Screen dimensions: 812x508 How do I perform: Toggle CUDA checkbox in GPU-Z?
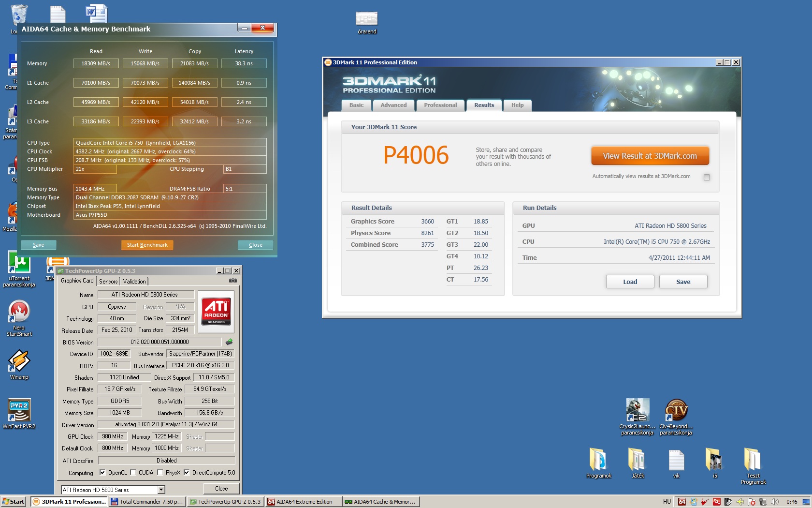(x=133, y=473)
